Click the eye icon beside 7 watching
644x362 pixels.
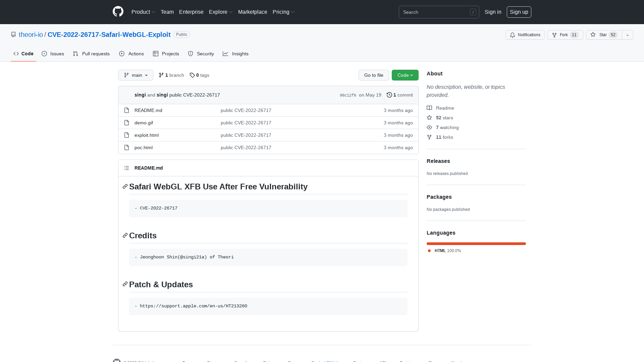pyautogui.click(x=429, y=127)
